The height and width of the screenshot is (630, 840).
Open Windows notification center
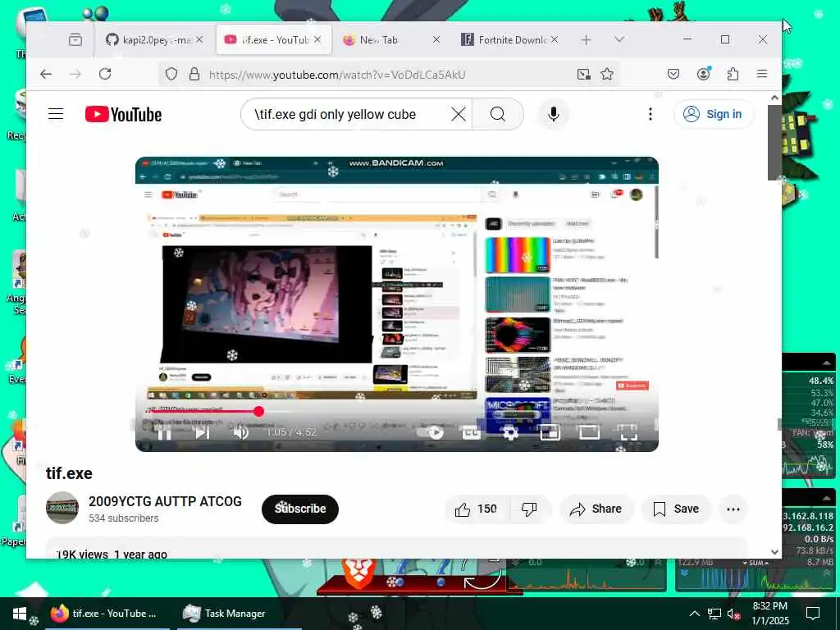(x=813, y=614)
